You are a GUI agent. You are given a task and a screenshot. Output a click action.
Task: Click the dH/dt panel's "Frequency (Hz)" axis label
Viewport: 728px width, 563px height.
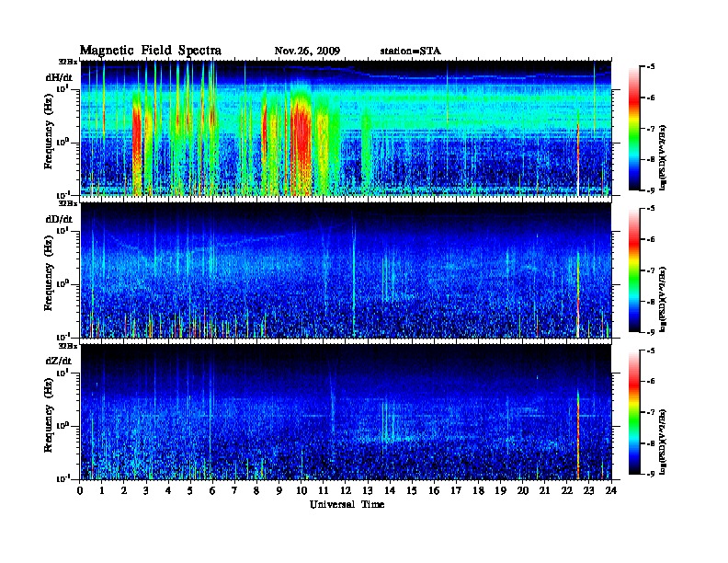click(49, 131)
